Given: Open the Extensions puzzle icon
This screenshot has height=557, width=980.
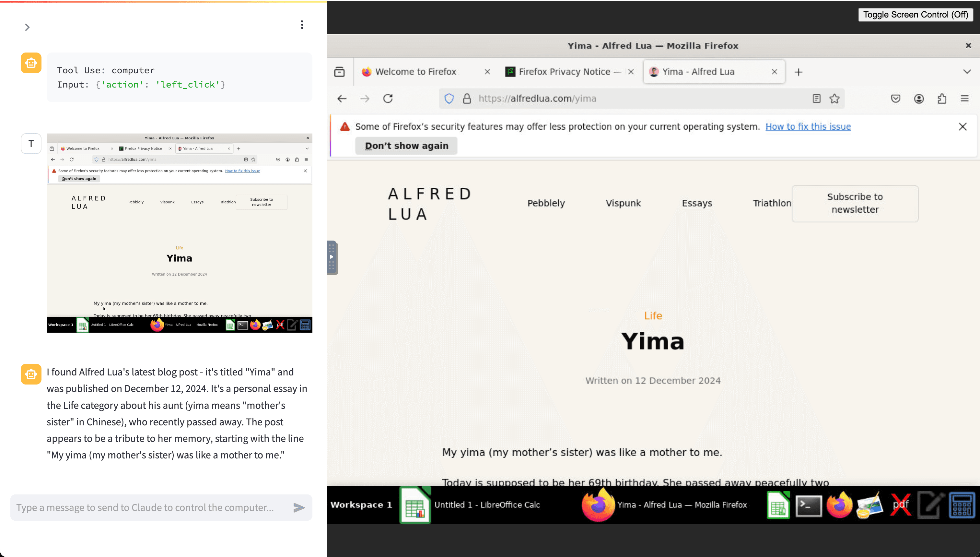Looking at the screenshot, I should [x=942, y=99].
